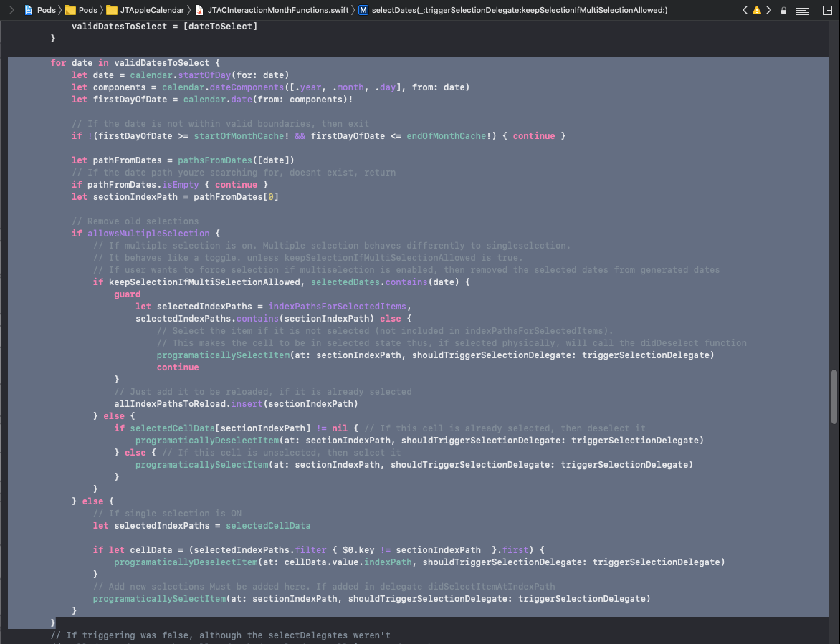Click '// Remove old selections' comment
This screenshot has height=644, width=840.
pos(135,221)
